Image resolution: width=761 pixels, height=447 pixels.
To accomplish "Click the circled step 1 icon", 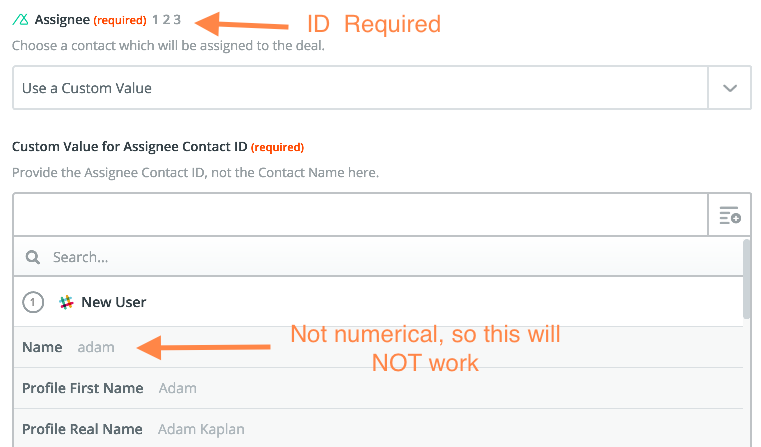I will coord(33,302).
